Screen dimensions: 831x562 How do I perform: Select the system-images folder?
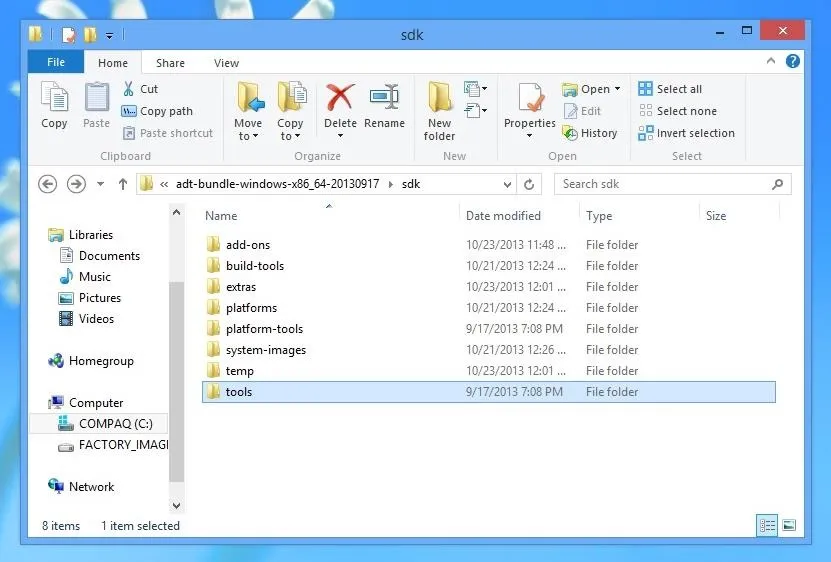coord(489,350)
